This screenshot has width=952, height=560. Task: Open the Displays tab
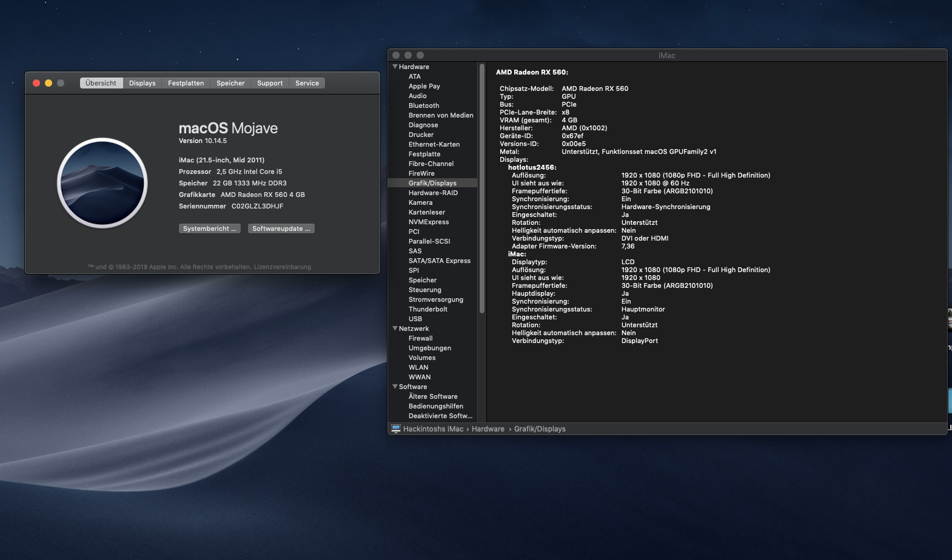(142, 83)
